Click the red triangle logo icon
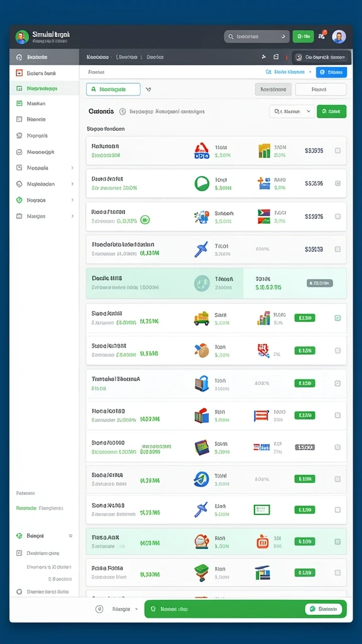362x644 pixels. pyautogui.click(x=202, y=151)
